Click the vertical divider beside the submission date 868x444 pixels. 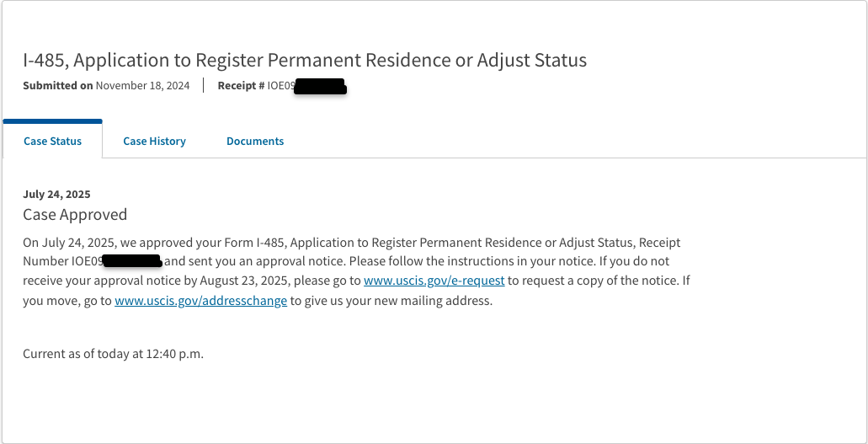tap(204, 85)
